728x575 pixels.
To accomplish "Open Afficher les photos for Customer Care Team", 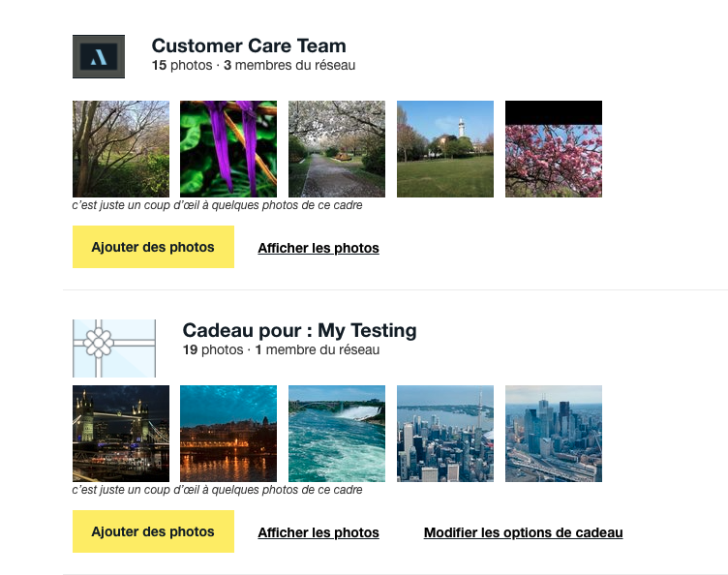I will pyautogui.click(x=318, y=248).
